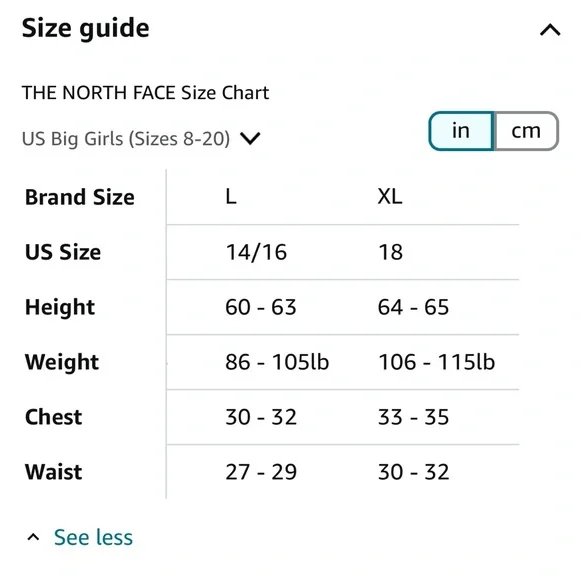Select the Size guide heading
This screenshot has width=580, height=580.
point(85,28)
